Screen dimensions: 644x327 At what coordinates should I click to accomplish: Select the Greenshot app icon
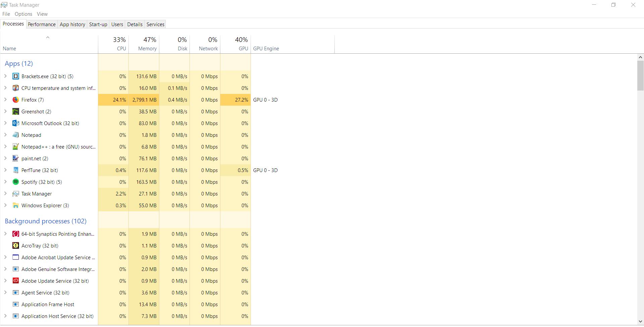[x=15, y=112]
